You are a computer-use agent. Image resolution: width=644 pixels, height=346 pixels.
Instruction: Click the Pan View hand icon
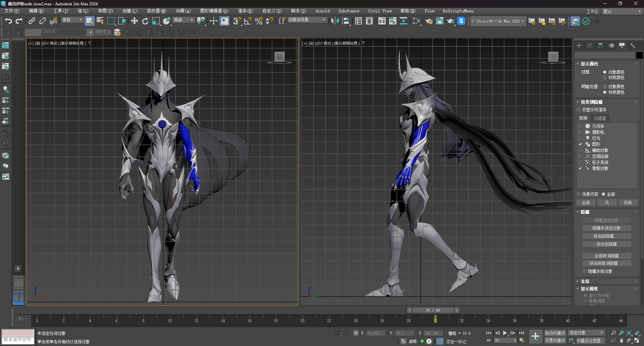pos(621,340)
